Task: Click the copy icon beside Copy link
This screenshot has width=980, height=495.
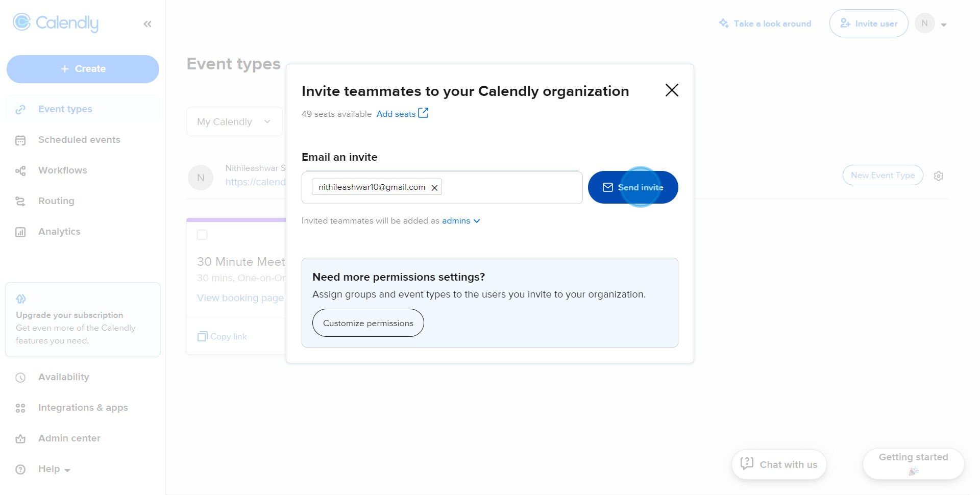Action: click(x=202, y=336)
